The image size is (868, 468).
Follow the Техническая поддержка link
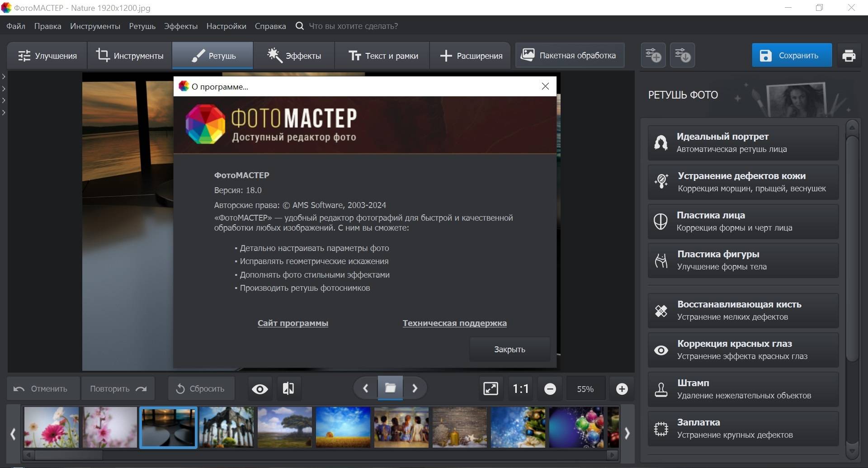coord(454,323)
